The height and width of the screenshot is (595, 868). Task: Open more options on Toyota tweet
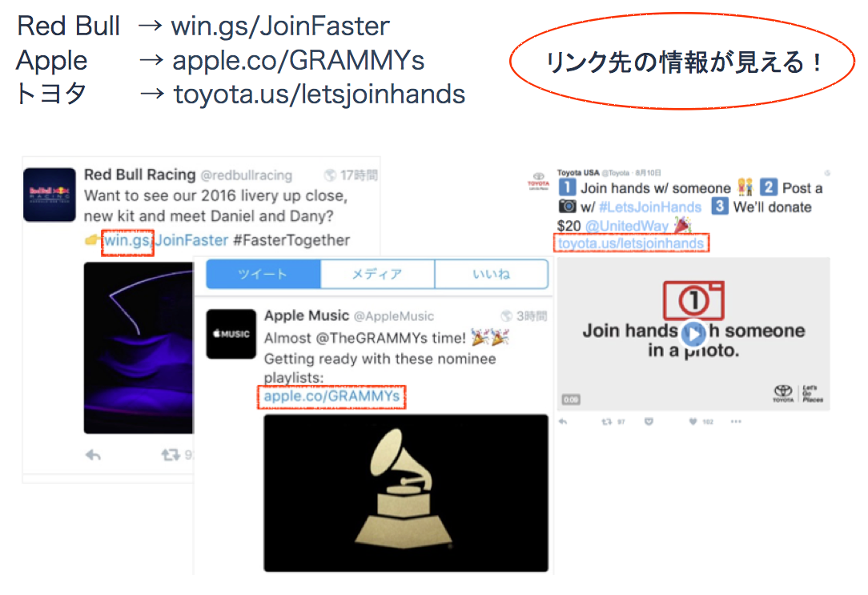pos(736,422)
